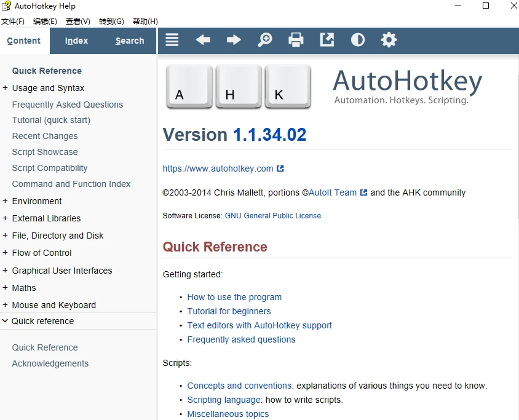This screenshot has width=519, height=420.
Task: Follow the Tutorial for beginners link
Action: click(229, 311)
